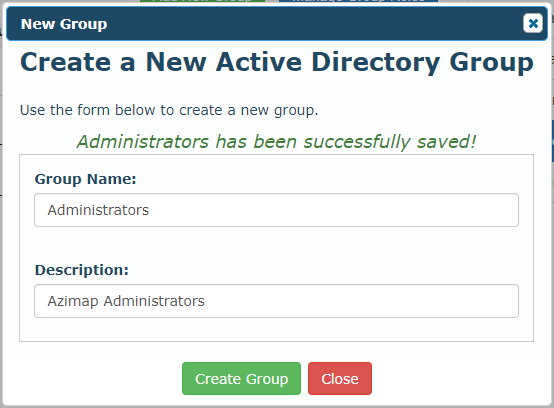The height and width of the screenshot is (408, 554).
Task: Click the word saved in the success message
Action: click(446, 142)
